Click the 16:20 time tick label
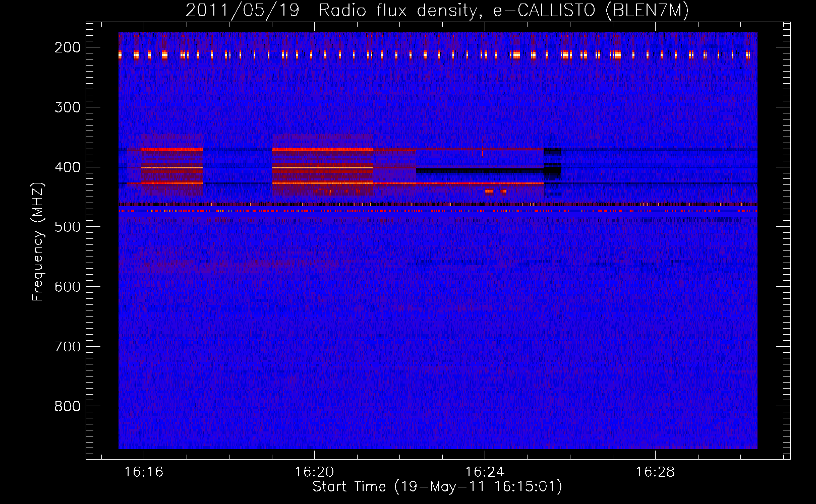 (x=314, y=472)
